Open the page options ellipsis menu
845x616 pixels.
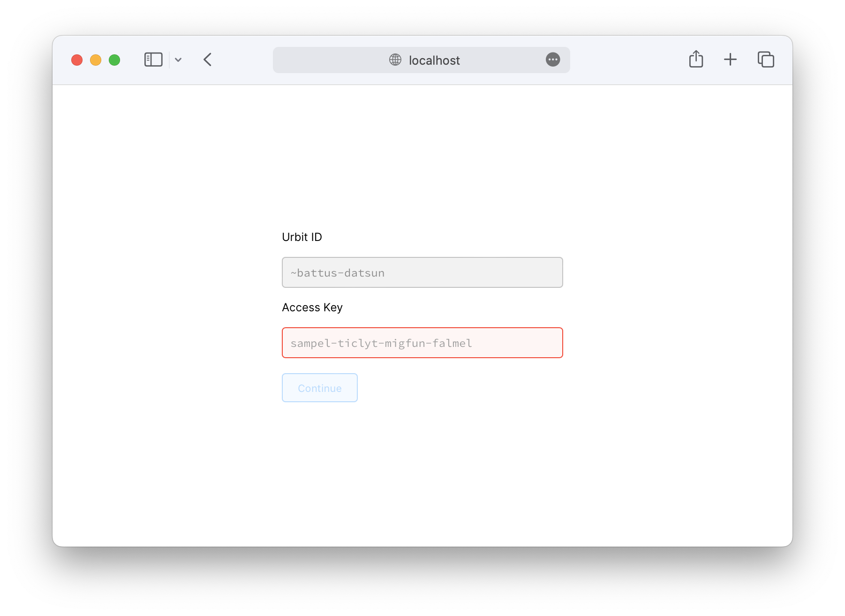tap(553, 60)
